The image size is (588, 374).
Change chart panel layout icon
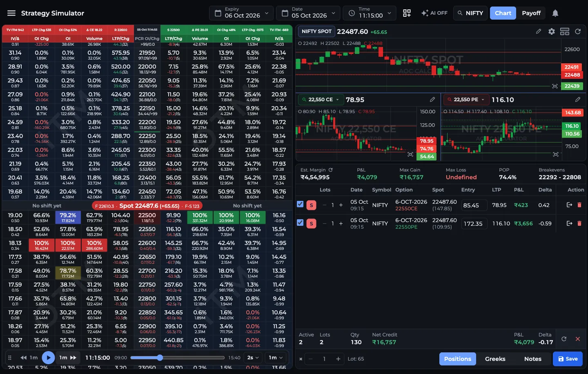[x=565, y=31]
